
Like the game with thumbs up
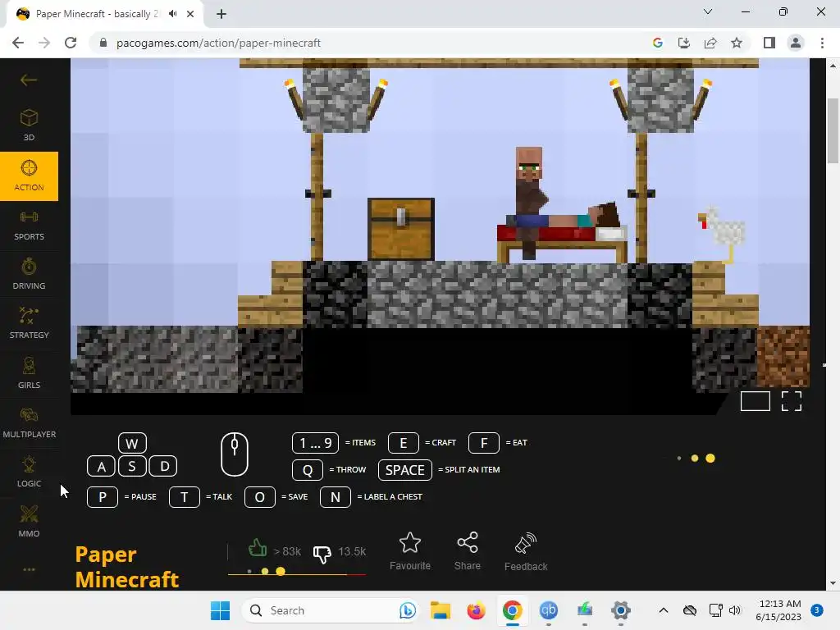258,548
